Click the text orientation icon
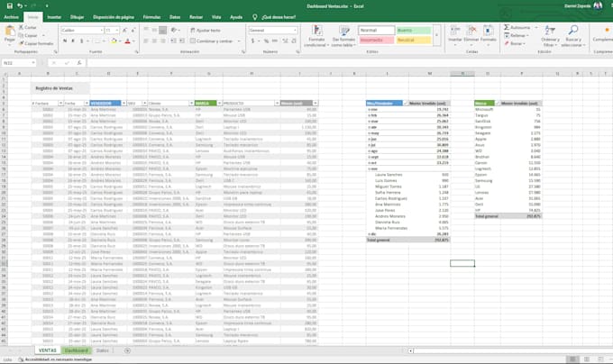This screenshot has width=613, height=364. tap(174, 30)
